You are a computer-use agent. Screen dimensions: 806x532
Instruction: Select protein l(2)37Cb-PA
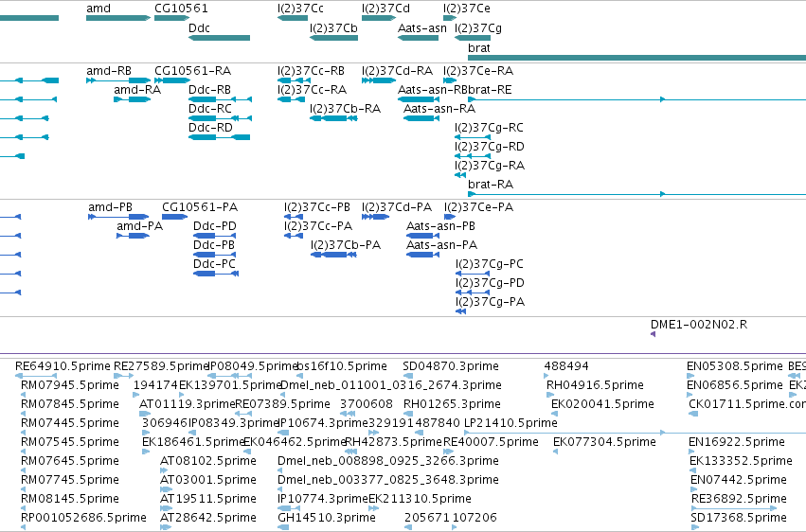click(333, 256)
